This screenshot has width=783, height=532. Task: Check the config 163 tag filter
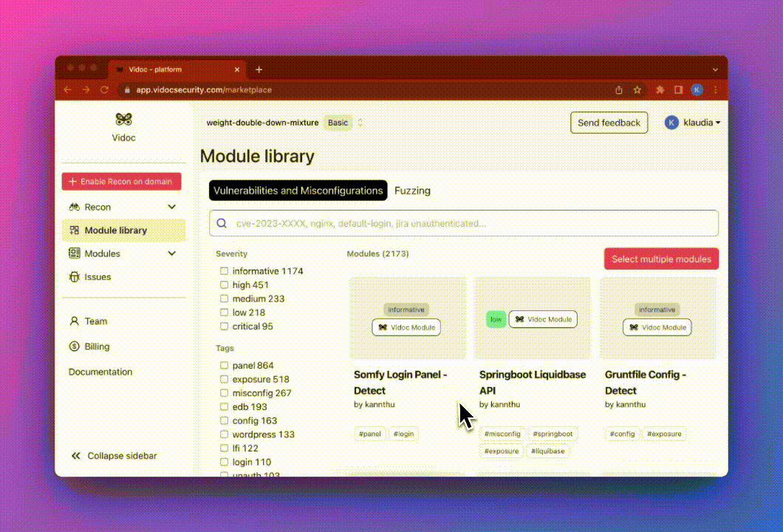click(225, 420)
